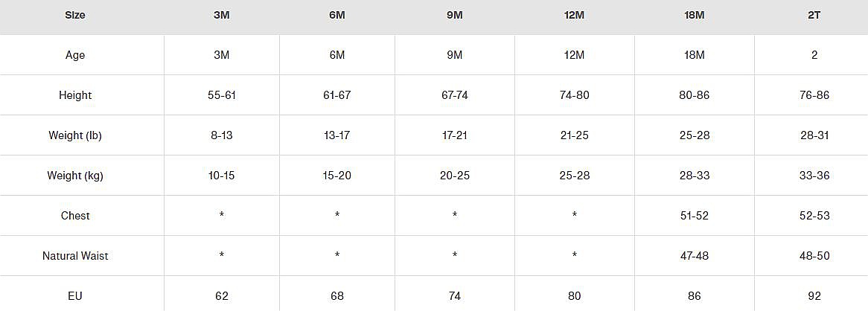
Task: Select the height value 74-80
Action: (574, 95)
